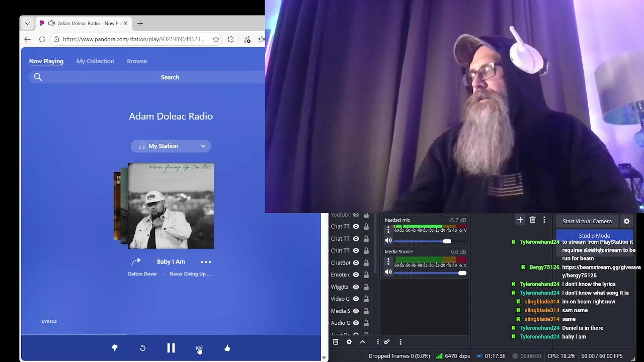Click the song title Baby I Am
Viewport: 644px width, 362px height.
(171, 261)
